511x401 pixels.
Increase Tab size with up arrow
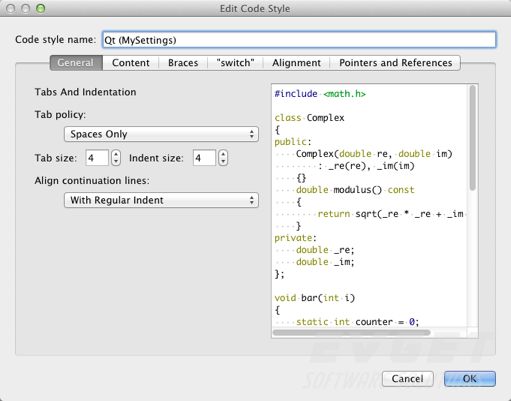(x=116, y=154)
